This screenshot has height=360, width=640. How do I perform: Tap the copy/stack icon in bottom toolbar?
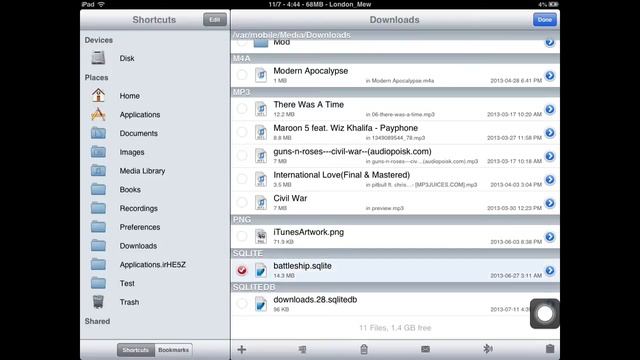click(x=302, y=349)
